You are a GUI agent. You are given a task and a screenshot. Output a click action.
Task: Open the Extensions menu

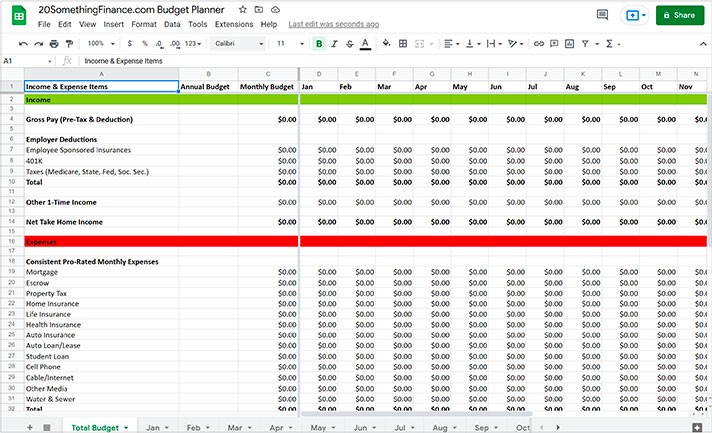tap(234, 25)
